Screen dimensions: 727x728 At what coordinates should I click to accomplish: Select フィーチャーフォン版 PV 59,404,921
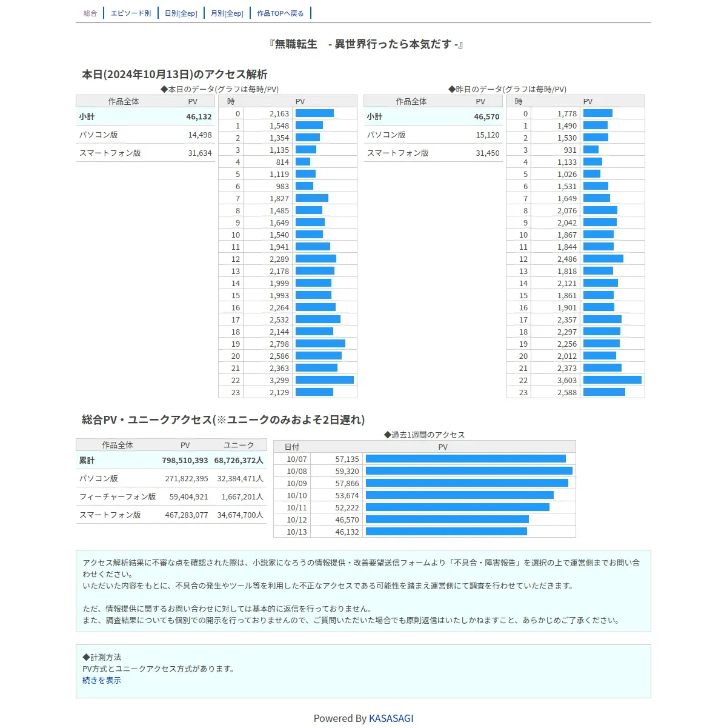189,497
